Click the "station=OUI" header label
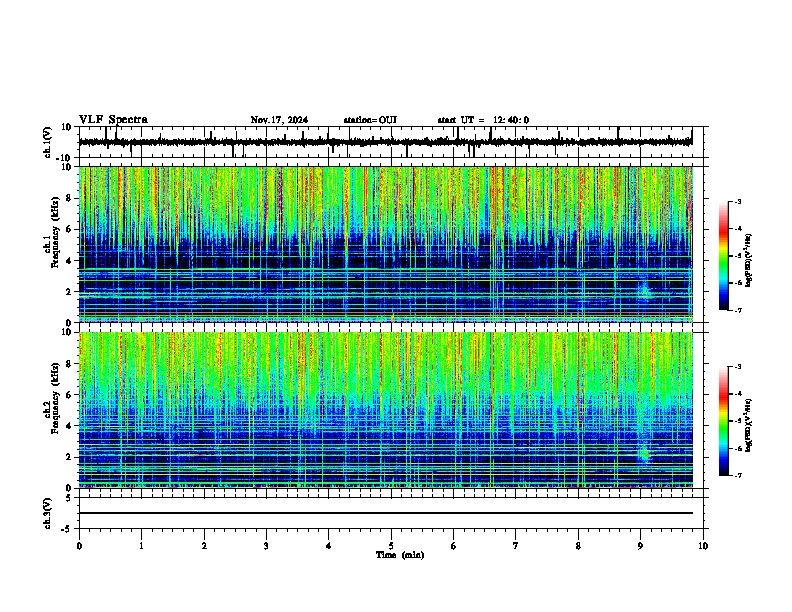 click(370, 120)
